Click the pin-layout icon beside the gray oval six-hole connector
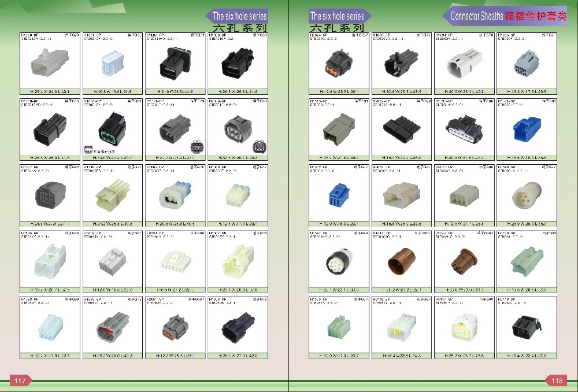Viewport: 578px width, 392px height. (x=259, y=146)
